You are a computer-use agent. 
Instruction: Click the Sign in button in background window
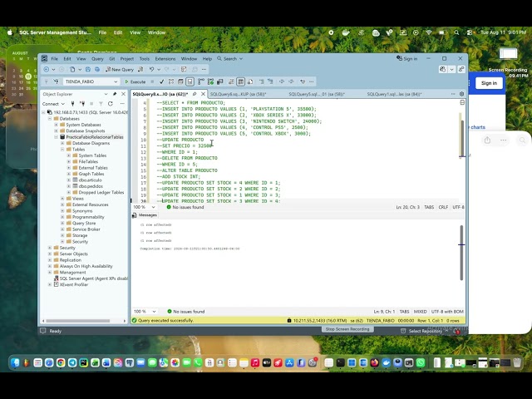tap(489, 83)
